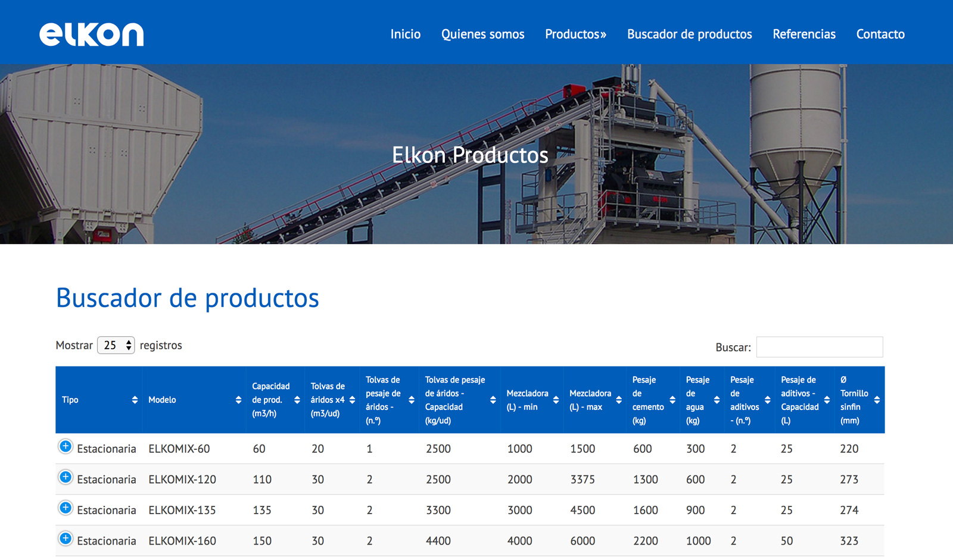The width and height of the screenshot is (953, 560).
Task: Open the Mostrar registros dropdown
Action: click(116, 345)
